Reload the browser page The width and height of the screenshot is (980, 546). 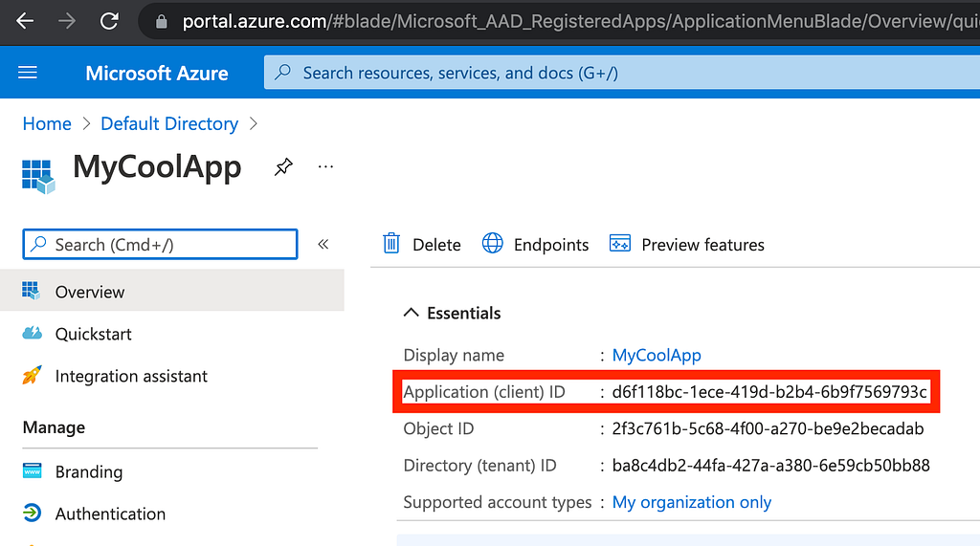point(109,20)
